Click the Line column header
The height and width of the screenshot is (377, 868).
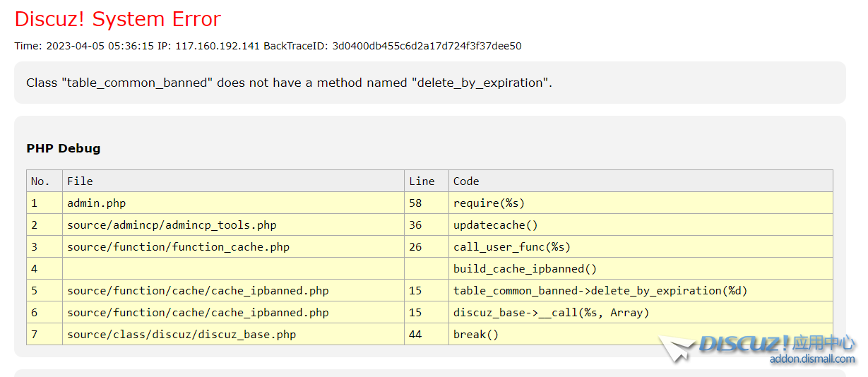click(422, 181)
